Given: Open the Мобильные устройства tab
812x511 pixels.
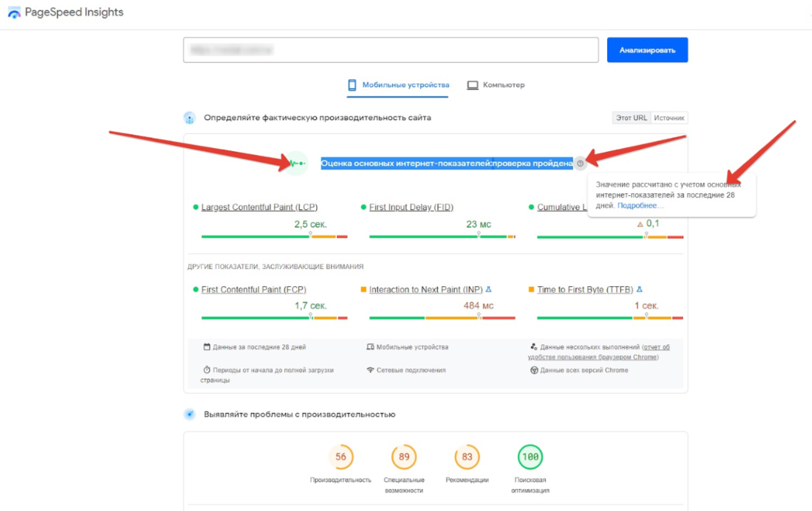Looking at the screenshot, I should pyautogui.click(x=398, y=85).
